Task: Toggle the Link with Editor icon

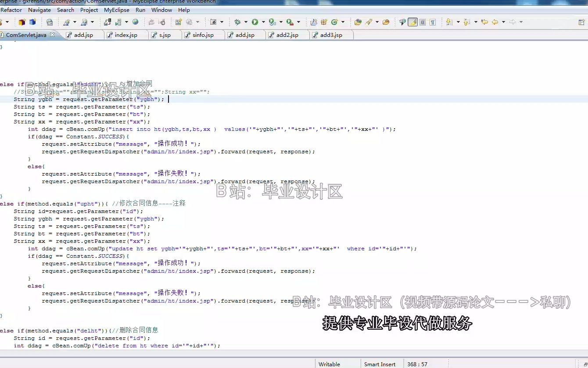Action: [402, 22]
